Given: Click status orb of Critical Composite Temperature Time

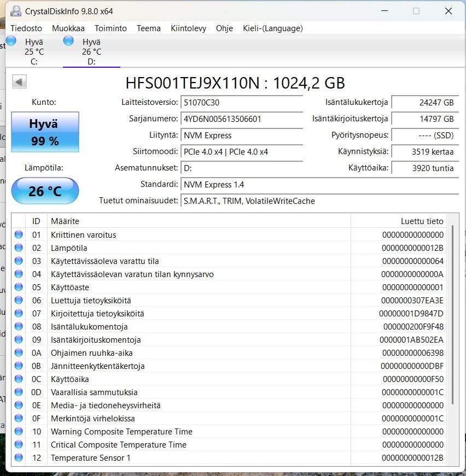Looking at the screenshot, I should coord(19,444).
